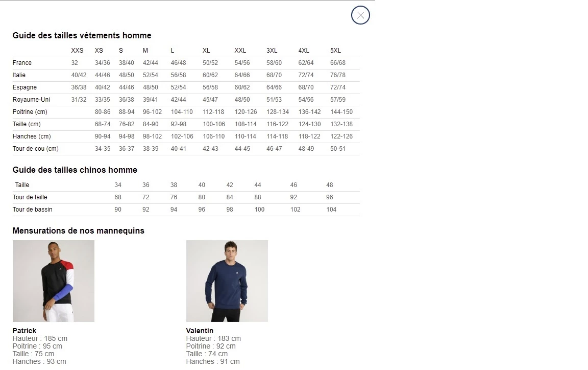This screenshot has width=588, height=370.
Task: Select the XXS column header
Action: click(x=77, y=51)
